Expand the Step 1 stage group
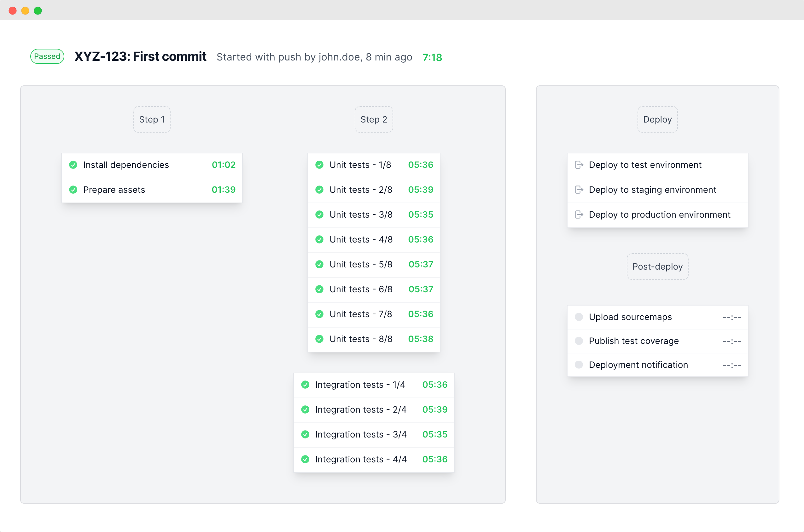The height and width of the screenshot is (532, 804). click(x=151, y=119)
